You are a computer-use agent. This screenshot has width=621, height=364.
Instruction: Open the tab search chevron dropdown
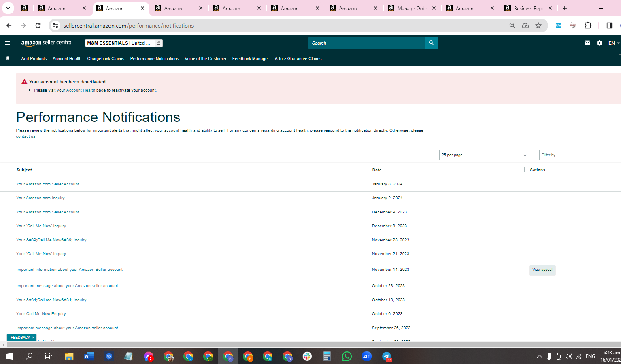point(8,8)
